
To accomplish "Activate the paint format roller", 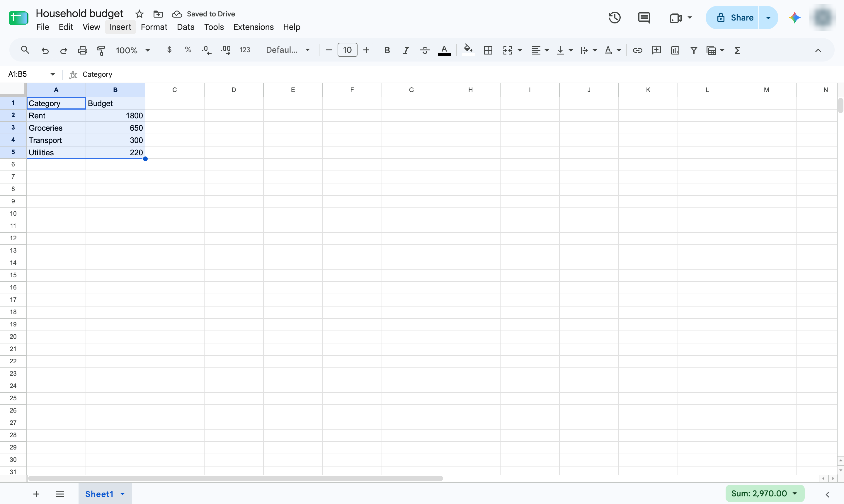I will [101, 51].
